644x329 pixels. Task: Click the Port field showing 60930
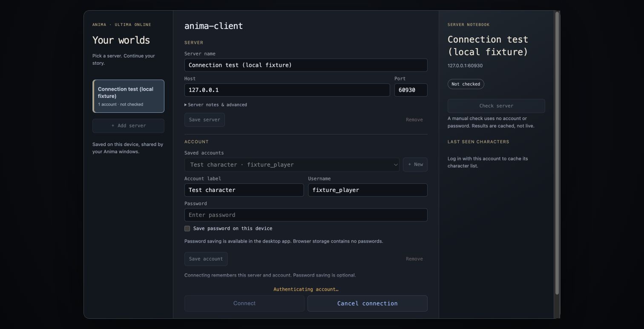pos(411,90)
